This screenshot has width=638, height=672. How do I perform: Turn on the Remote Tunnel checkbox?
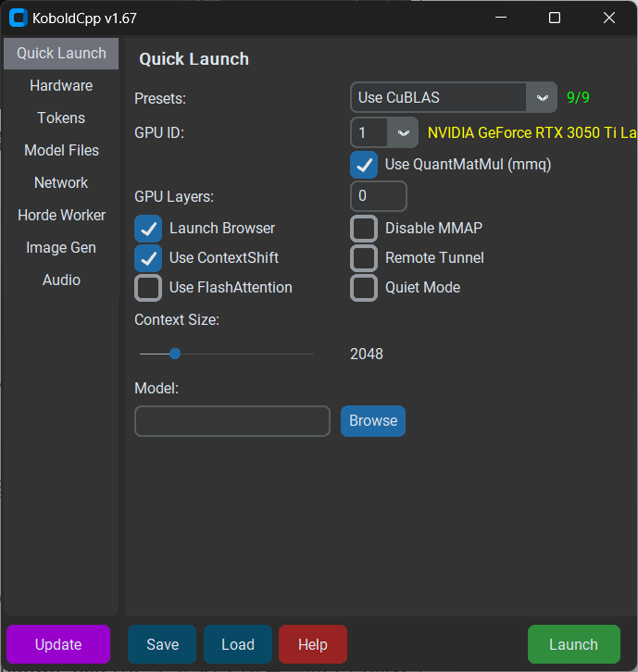pos(364,257)
